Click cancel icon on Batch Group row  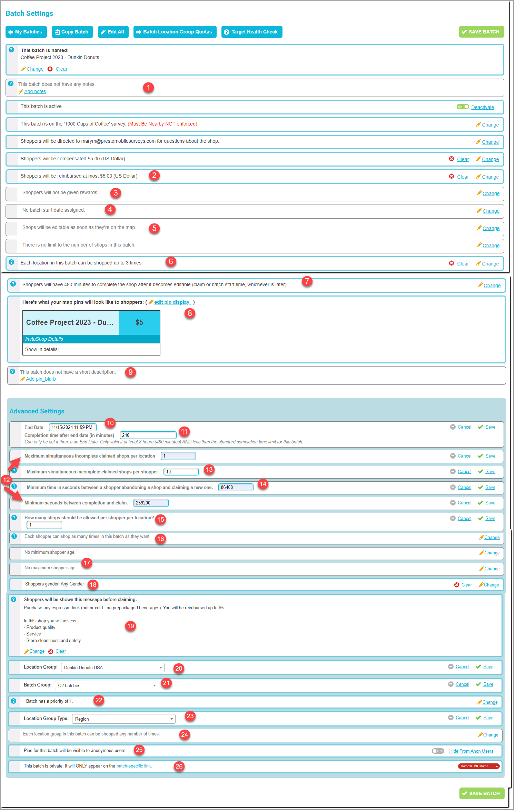tap(451, 684)
